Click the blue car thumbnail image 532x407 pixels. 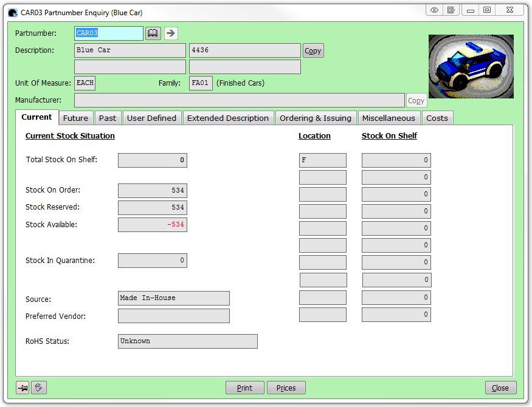pos(471,66)
